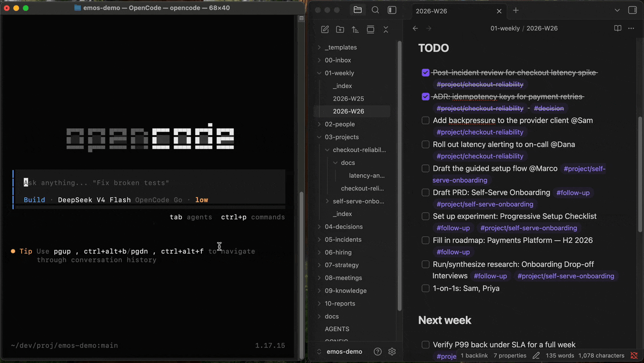Change the file sort order icon
This screenshot has height=363, width=644.
click(355, 30)
